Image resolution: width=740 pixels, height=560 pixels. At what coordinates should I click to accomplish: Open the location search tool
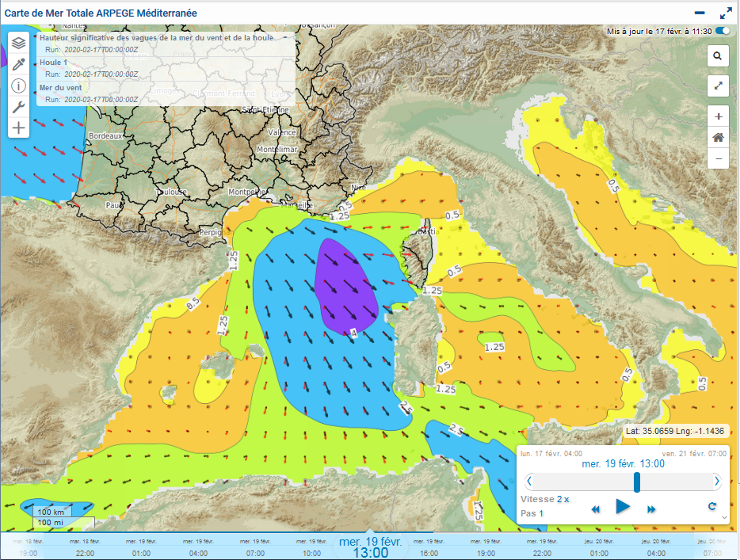[718, 56]
